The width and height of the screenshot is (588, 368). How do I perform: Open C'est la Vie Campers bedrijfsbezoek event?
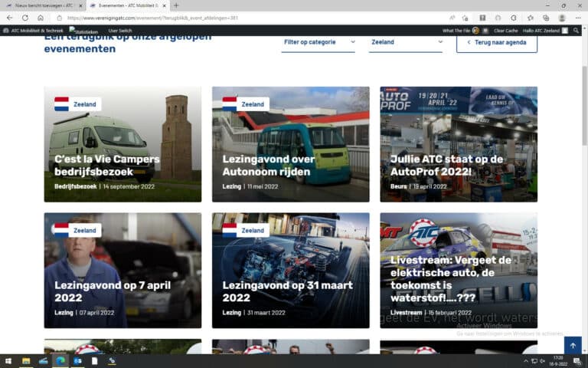click(122, 144)
